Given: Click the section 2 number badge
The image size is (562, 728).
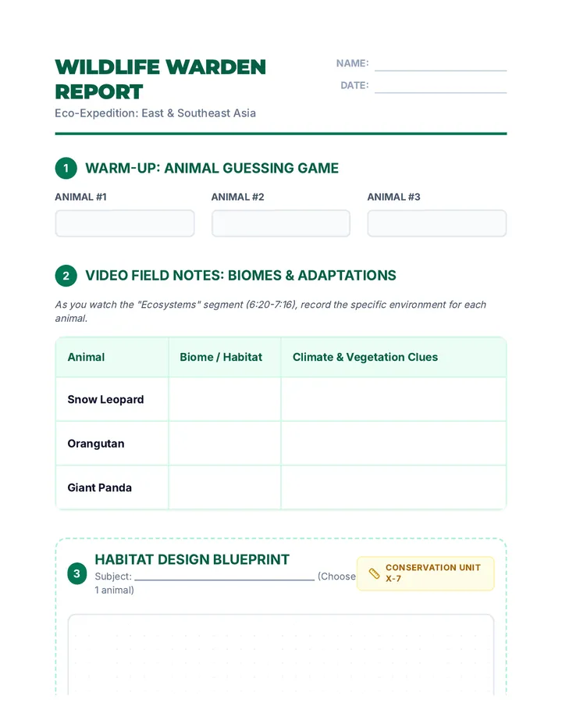Looking at the screenshot, I should point(66,276).
